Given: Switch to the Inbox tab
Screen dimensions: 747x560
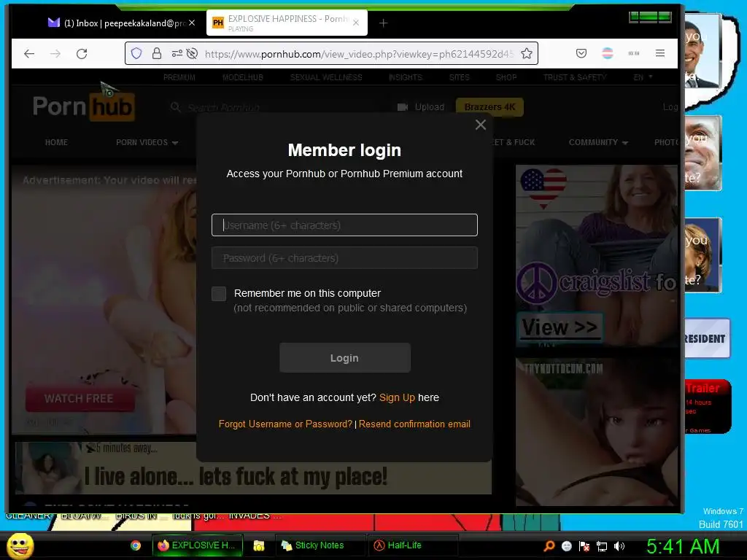Looking at the screenshot, I should pyautogui.click(x=122, y=23).
